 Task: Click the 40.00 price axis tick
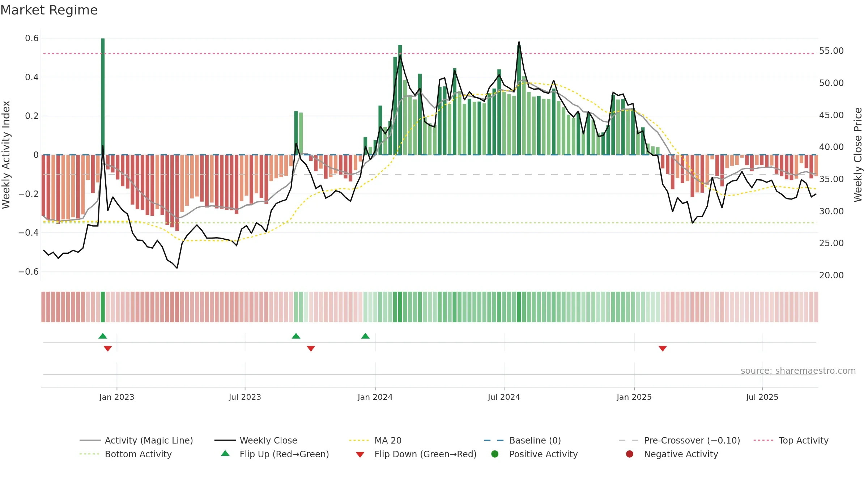click(831, 147)
